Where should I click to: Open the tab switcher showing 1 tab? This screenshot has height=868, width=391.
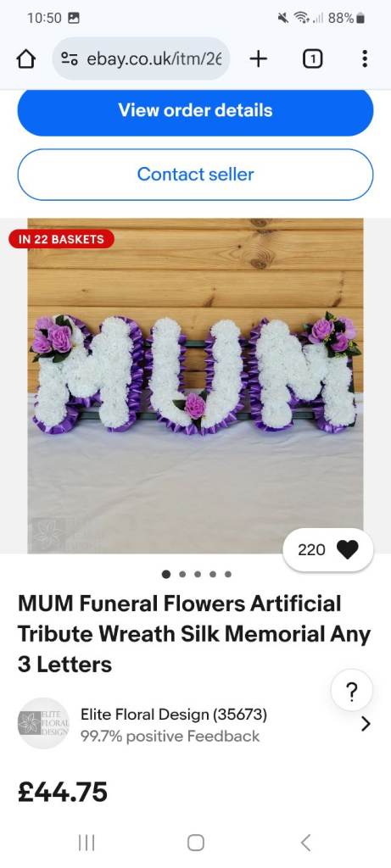[x=312, y=58]
